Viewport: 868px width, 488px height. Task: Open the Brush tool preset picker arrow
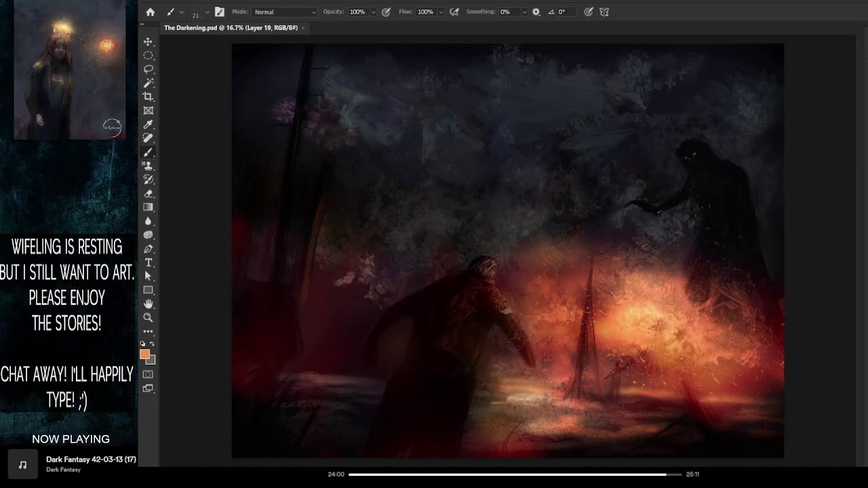point(182,12)
